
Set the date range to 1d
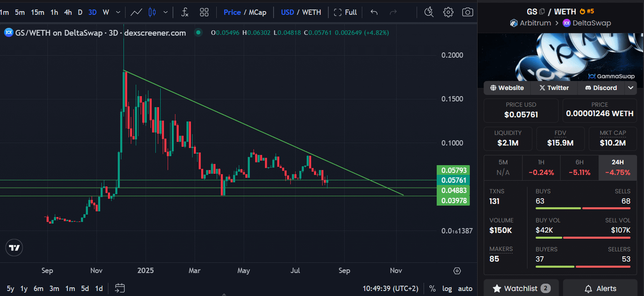(99, 288)
